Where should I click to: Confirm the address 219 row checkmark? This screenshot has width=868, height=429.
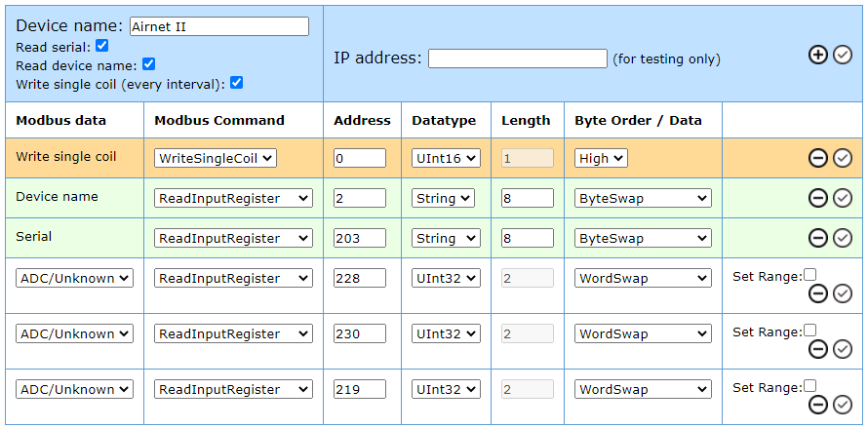(x=843, y=405)
